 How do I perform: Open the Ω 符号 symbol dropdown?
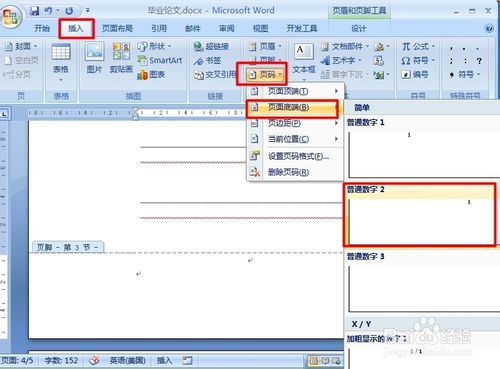tap(418, 60)
